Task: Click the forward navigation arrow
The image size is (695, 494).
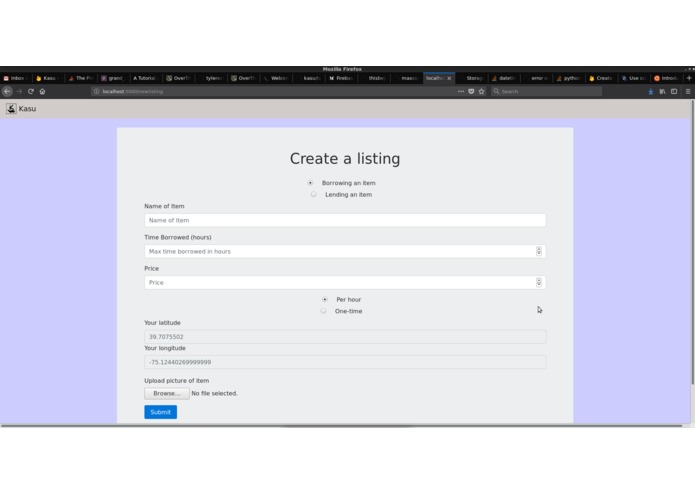Action: pos(19,91)
